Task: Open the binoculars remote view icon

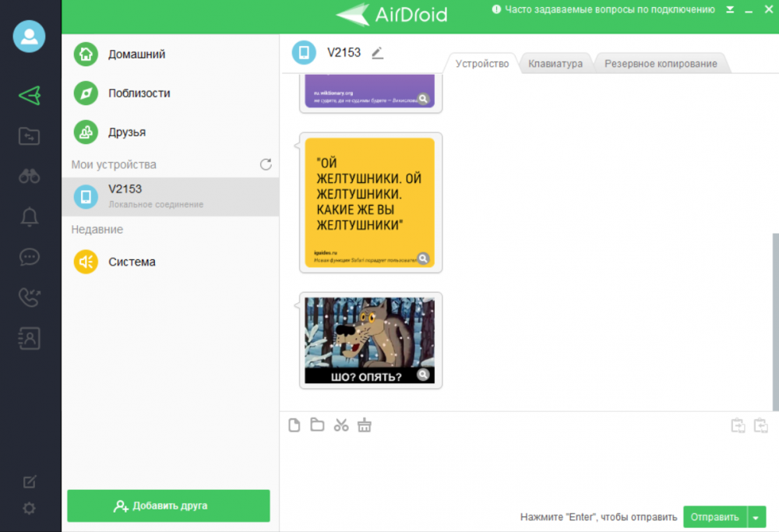Action: (x=30, y=176)
